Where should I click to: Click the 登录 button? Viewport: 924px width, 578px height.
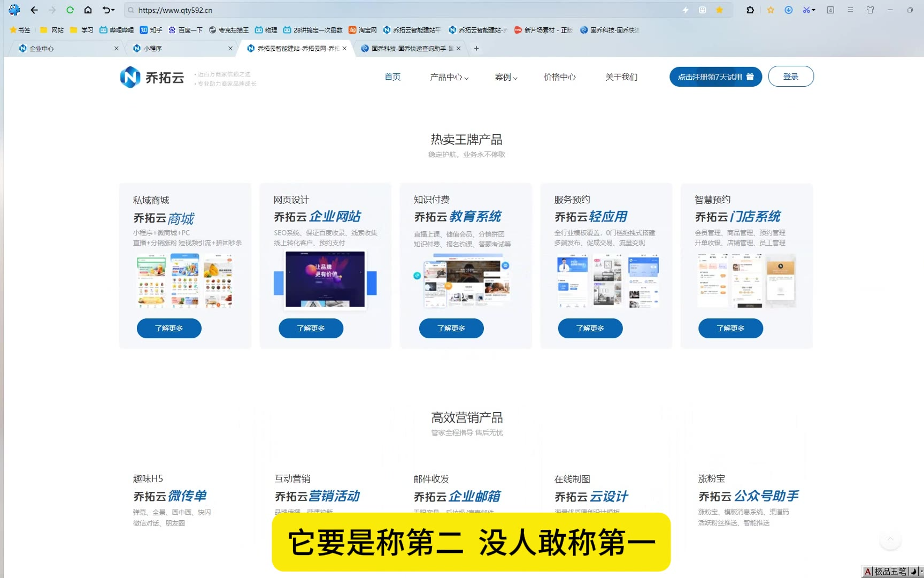tap(790, 77)
